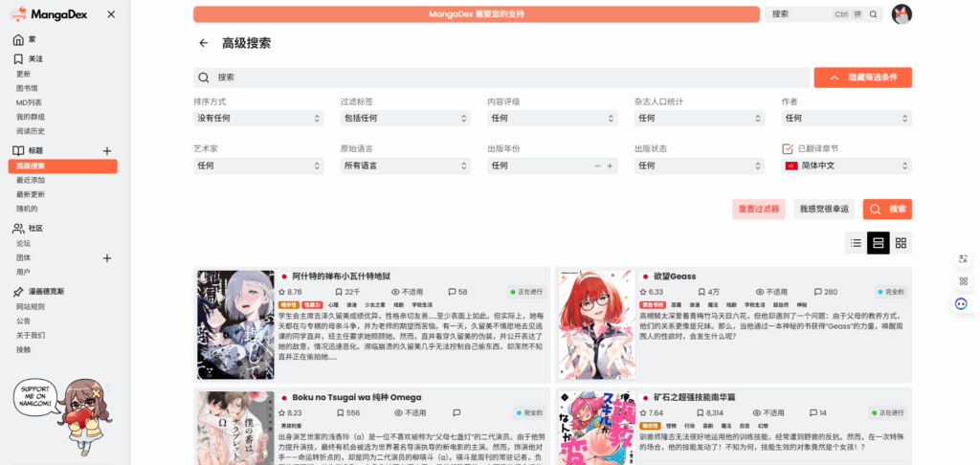Viewport: 980px width, 465px height.
Task: Open the 艺术家 dropdown
Action: point(258,166)
